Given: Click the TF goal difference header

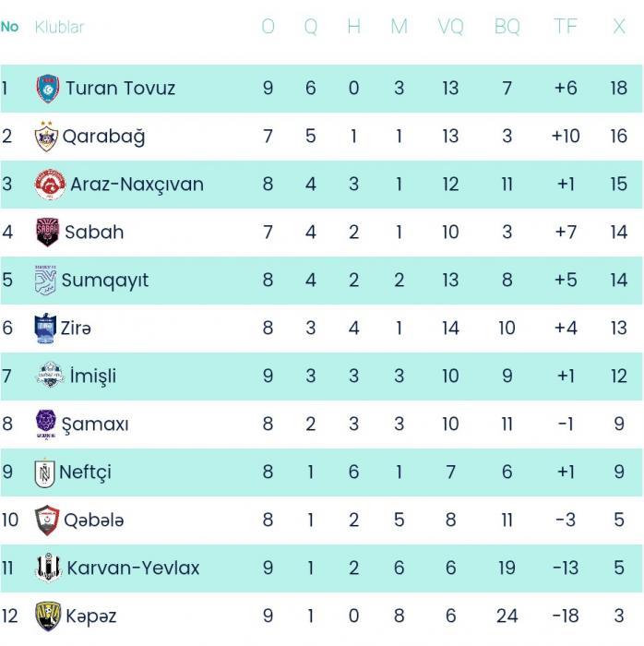Looking at the screenshot, I should coord(566,27).
